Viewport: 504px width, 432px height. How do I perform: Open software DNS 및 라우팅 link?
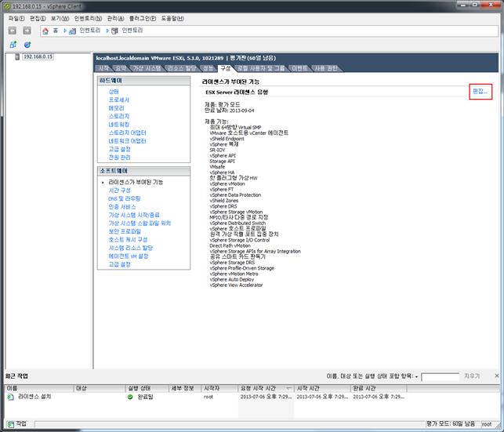(x=124, y=198)
